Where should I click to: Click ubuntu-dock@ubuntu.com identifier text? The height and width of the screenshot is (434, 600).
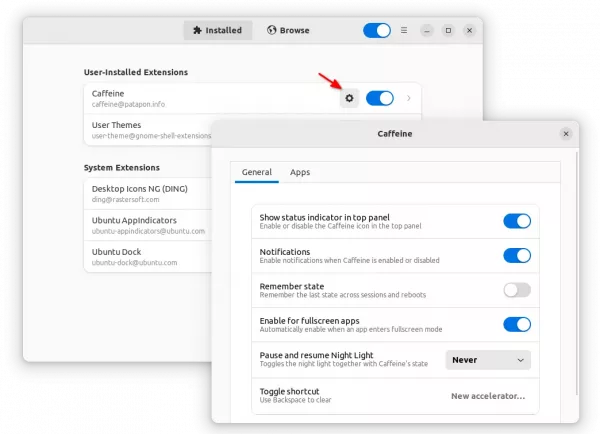(x=134, y=263)
